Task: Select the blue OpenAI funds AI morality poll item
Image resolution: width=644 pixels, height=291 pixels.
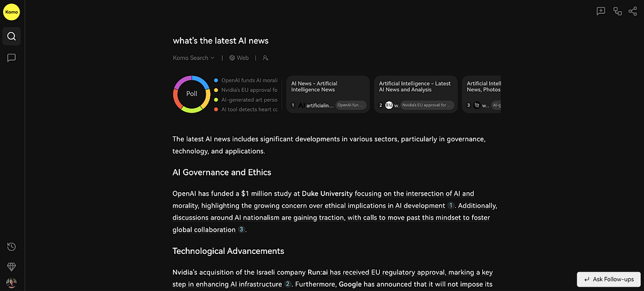Action: point(246,80)
